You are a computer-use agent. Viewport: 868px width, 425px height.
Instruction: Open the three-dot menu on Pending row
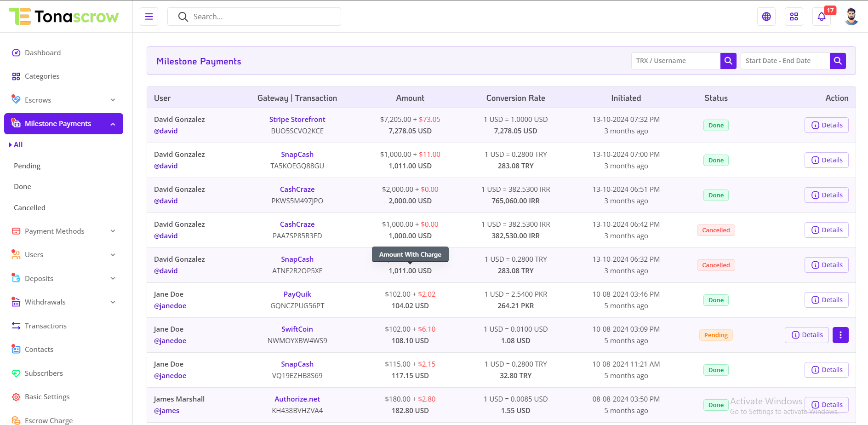(840, 335)
